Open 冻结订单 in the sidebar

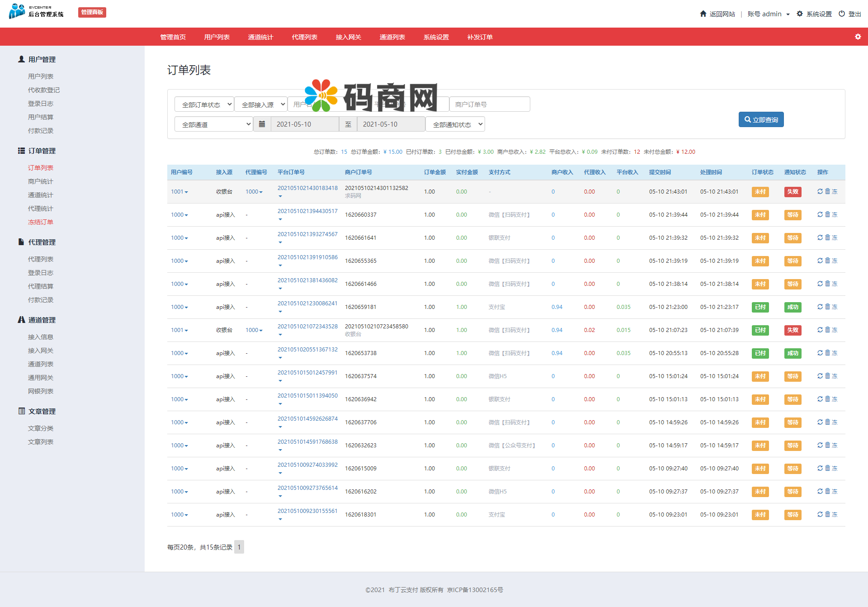pos(41,222)
